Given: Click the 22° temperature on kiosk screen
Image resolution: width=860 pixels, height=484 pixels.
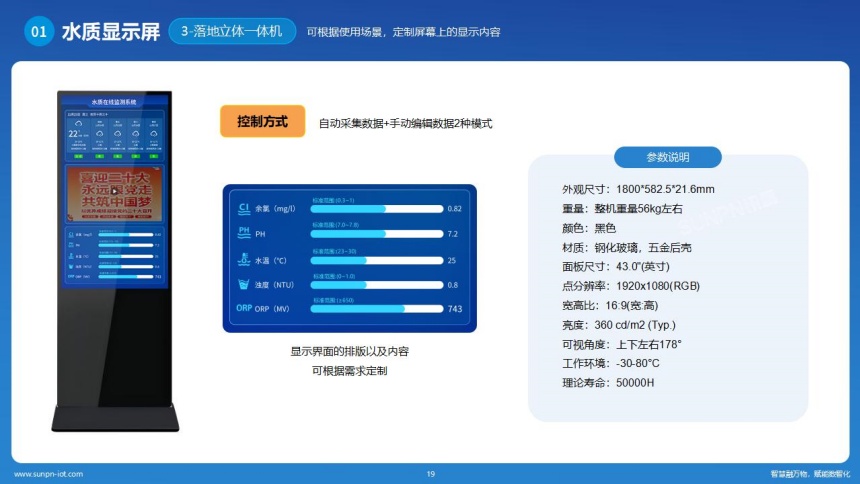Looking at the screenshot, I should click(x=74, y=133).
